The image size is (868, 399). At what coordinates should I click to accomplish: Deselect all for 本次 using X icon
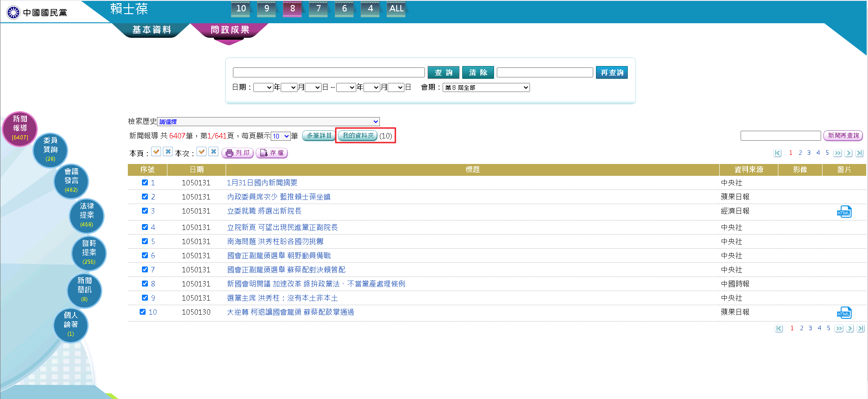pos(213,152)
